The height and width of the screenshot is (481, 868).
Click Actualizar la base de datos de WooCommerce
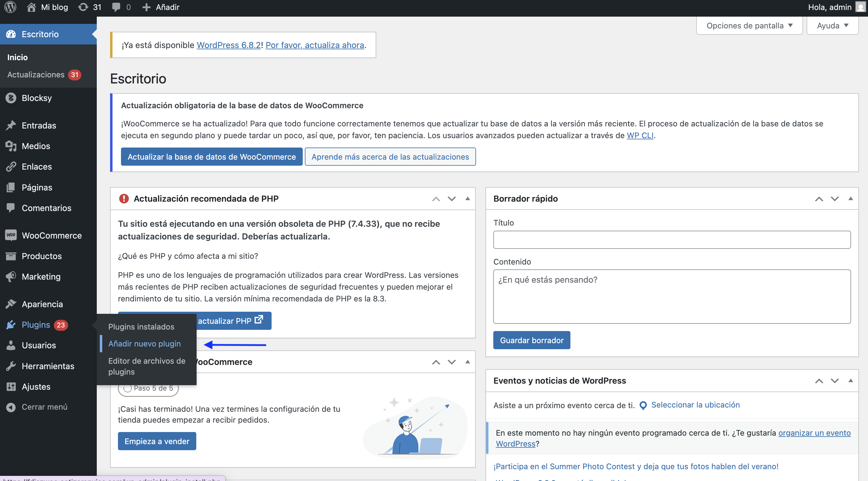click(x=212, y=157)
